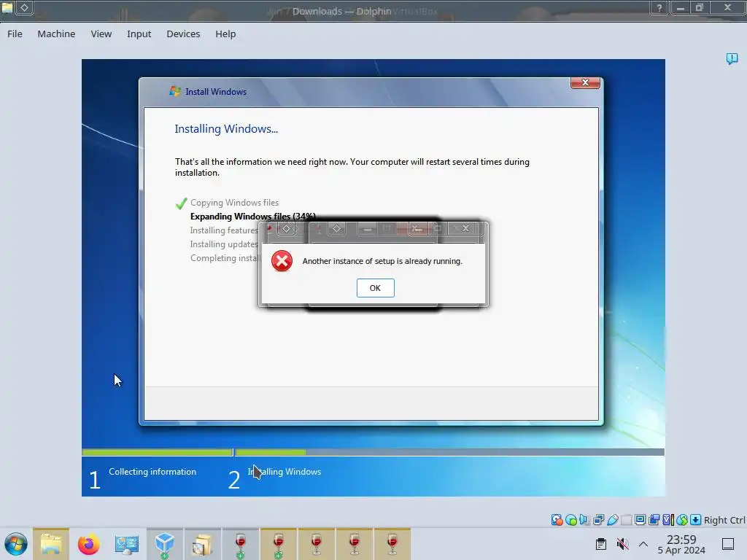Click the optical drive status icon
This screenshot has width=747, height=560.
(x=570, y=520)
